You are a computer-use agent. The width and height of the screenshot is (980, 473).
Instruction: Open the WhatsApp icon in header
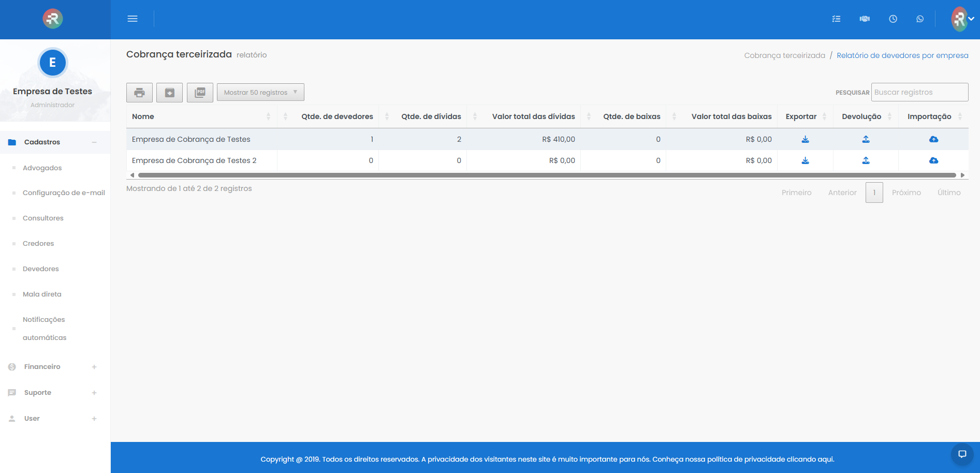click(919, 19)
